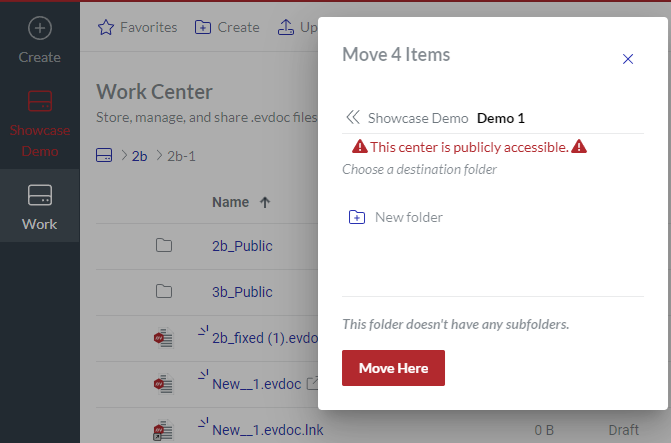This screenshot has width=671, height=443.
Task: Open Showcase Demo center in sidebar
Action: (40, 124)
